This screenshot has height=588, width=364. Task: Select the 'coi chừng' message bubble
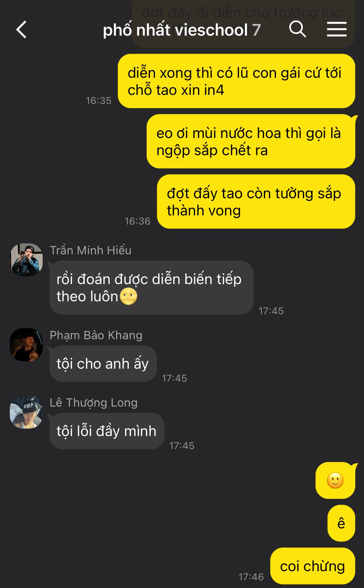pyautogui.click(x=313, y=566)
